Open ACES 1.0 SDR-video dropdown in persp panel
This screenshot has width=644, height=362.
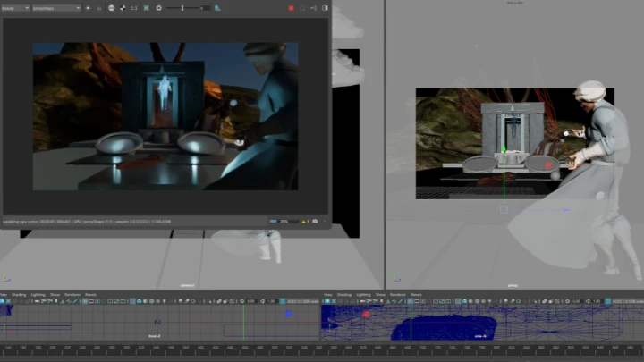click(x=628, y=301)
